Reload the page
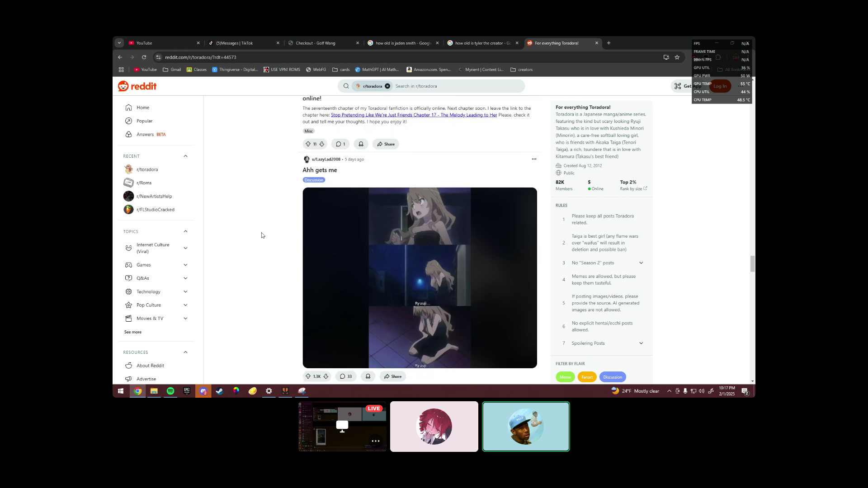 click(x=144, y=57)
